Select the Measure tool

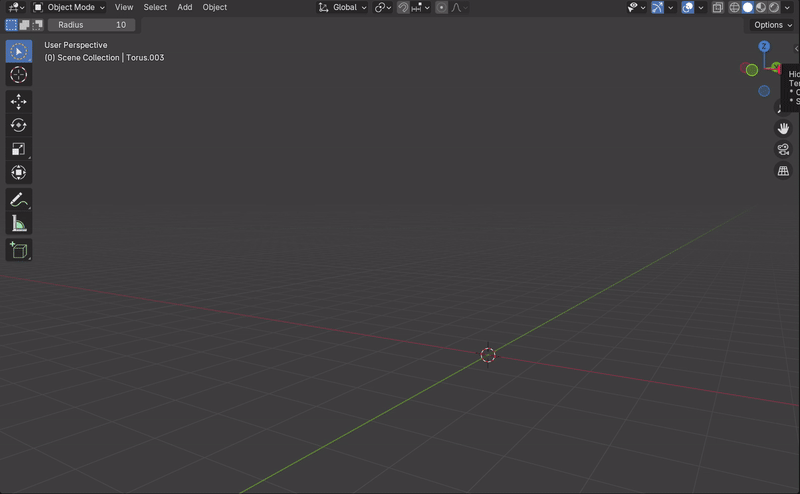coord(19,224)
